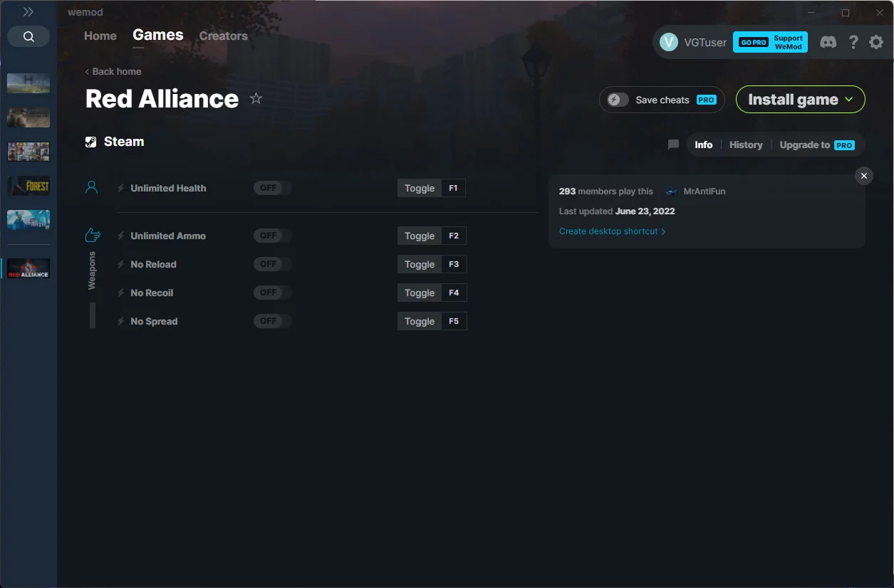Click Toggle button for No Spread
The height and width of the screenshot is (588, 894).
pos(420,321)
